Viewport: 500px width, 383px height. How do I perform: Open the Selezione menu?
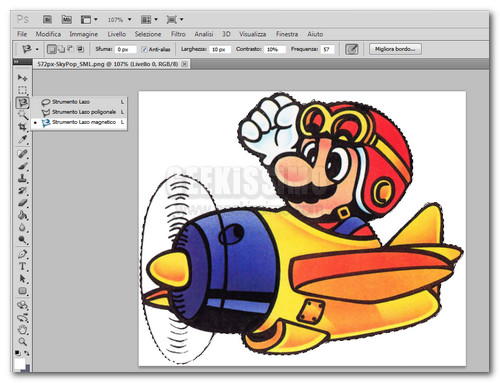point(148,34)
